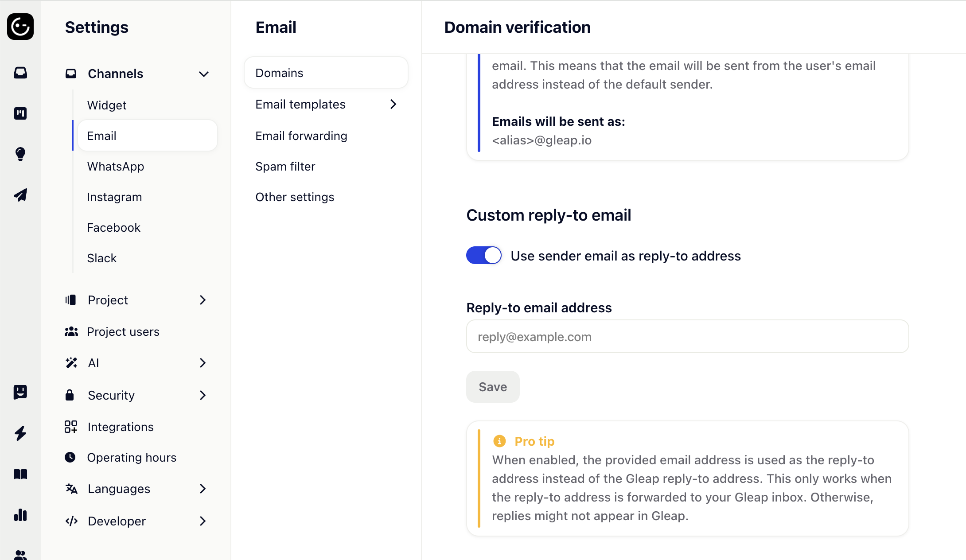966x560 pixels.
Task: Open the Spam filter page
Action: pyautogui.click(x=285, y=167)
